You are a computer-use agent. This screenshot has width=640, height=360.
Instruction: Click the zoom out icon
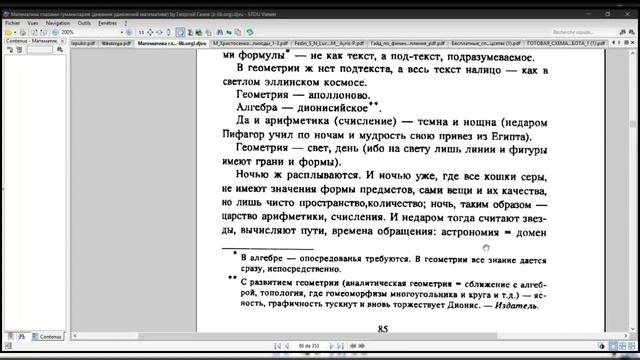tap(56, 32)
